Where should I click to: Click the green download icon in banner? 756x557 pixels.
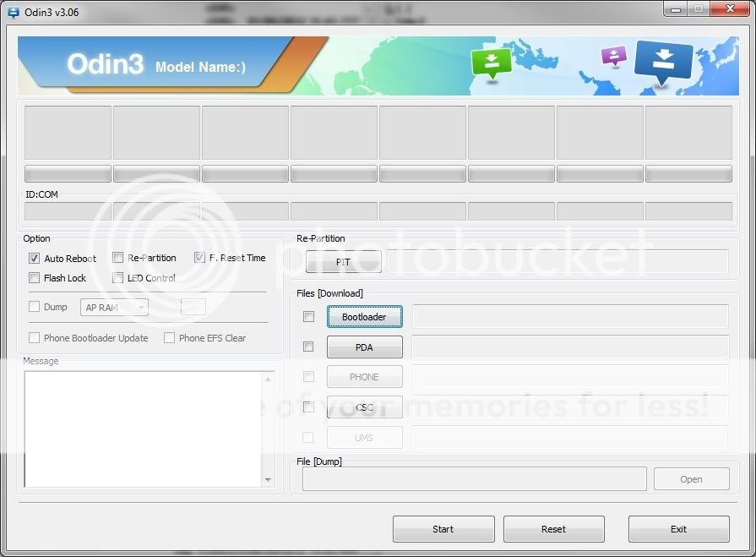[492, 62]
